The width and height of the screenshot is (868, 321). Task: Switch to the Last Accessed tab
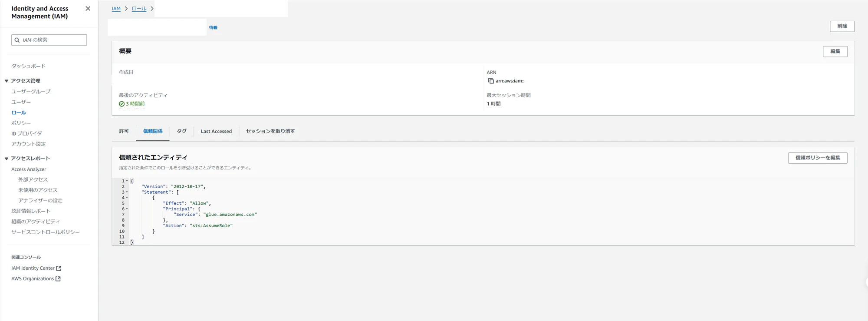(x=216, y=131)
